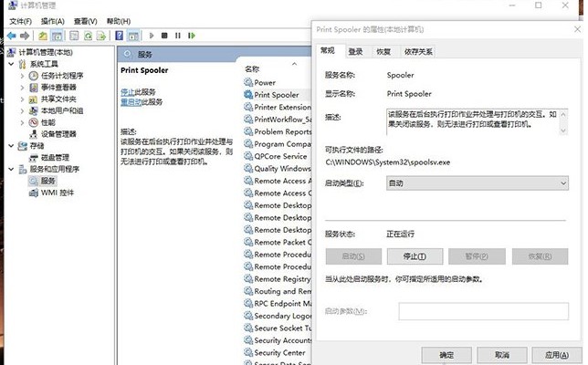588x365 pixels.
Task: Expand Local Users and Groups chevron
Action: pos(22,110)
